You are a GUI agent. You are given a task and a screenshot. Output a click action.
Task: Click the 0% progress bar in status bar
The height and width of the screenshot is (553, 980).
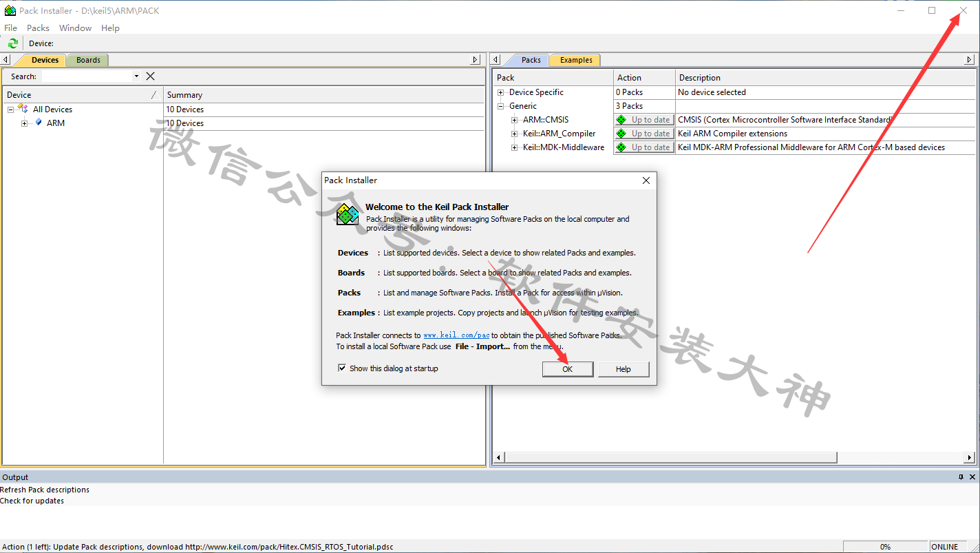coord(885,547)
